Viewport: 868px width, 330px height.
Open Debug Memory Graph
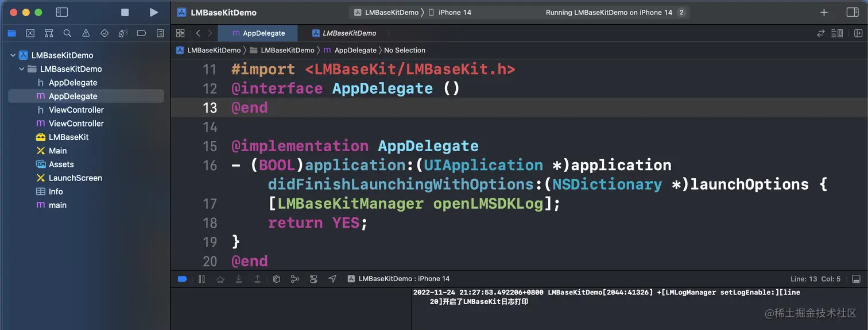(x=294, y=279)
